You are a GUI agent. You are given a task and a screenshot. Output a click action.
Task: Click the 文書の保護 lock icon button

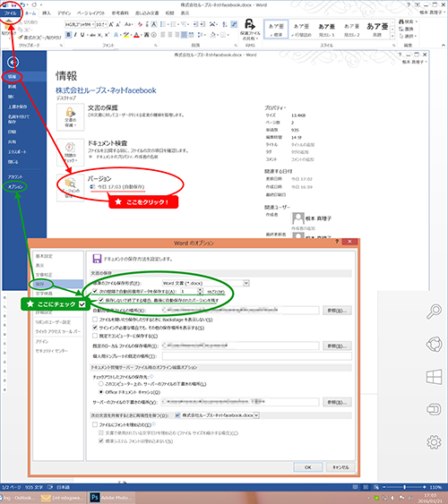point(71,117)
